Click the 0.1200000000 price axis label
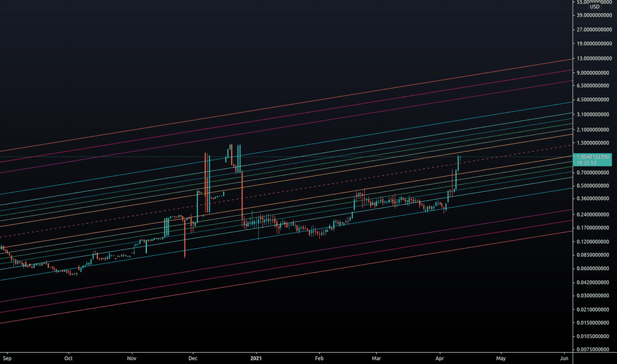617x364 pixels. [593, 242]
